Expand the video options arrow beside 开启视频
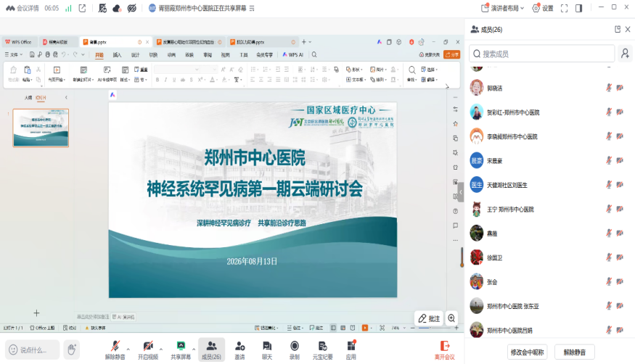The image size is (635, 364). (161, 349)
